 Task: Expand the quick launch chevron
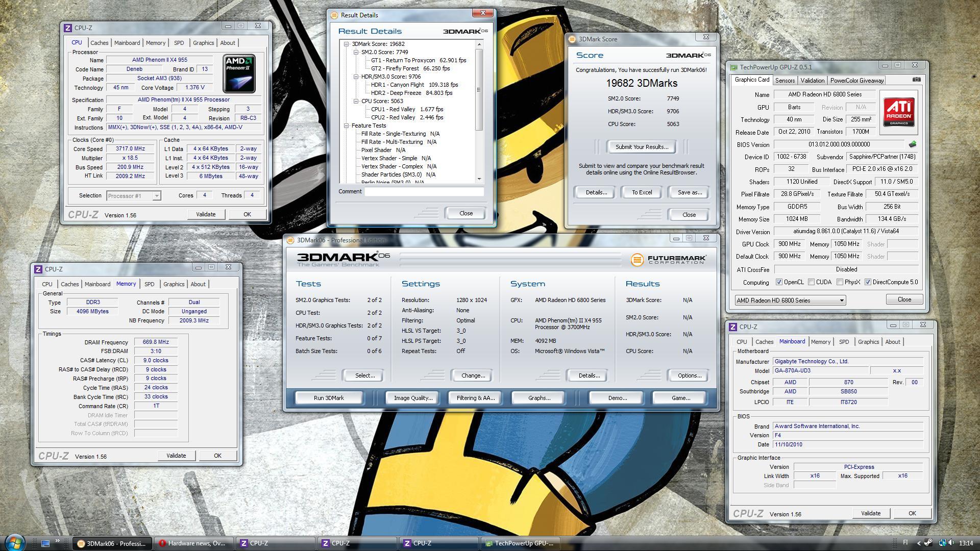57,541
